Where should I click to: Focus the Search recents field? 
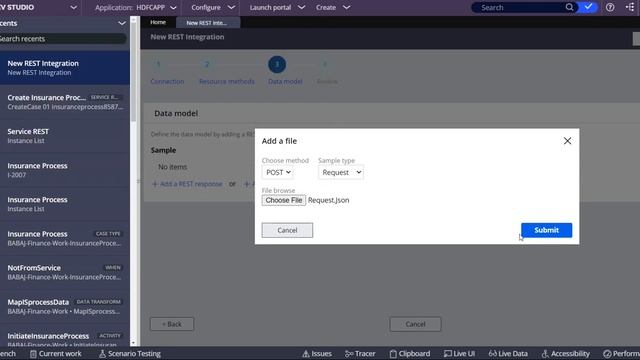[62, 39]
